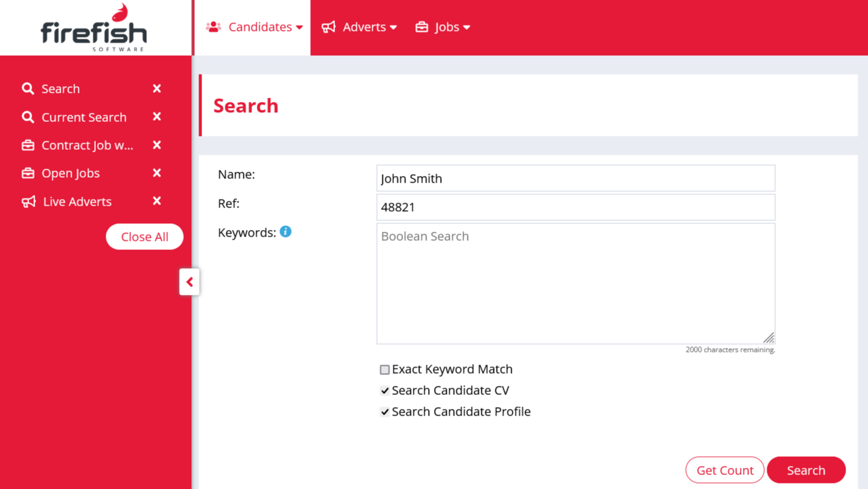Open Current Search in sidebar
Viewport: 868px width, 489px height.
pos(84,117)
